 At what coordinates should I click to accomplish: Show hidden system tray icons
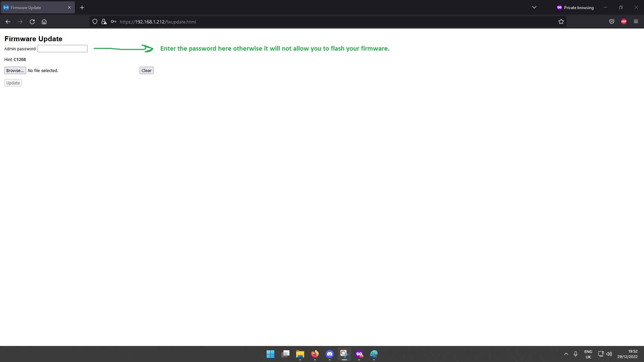pyautogui.click(x=566, y=354)
